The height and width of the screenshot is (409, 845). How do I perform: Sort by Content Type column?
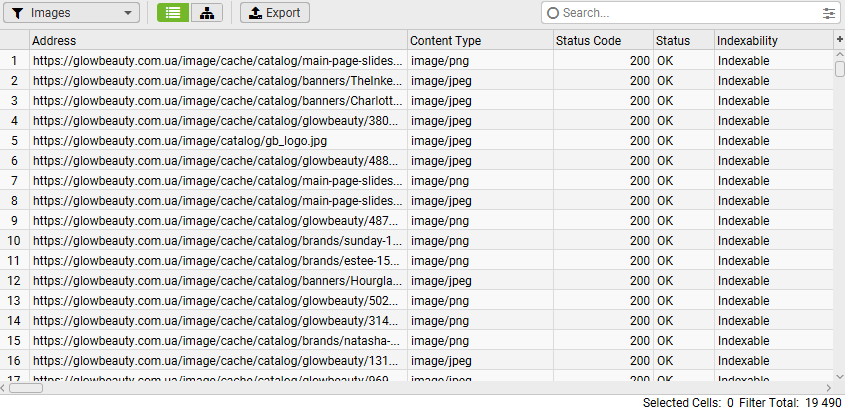480,40
